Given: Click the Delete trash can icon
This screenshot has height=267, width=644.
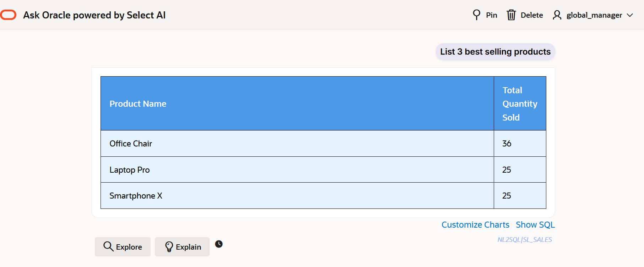Looking at the screenshot, I should coord(511,15).
